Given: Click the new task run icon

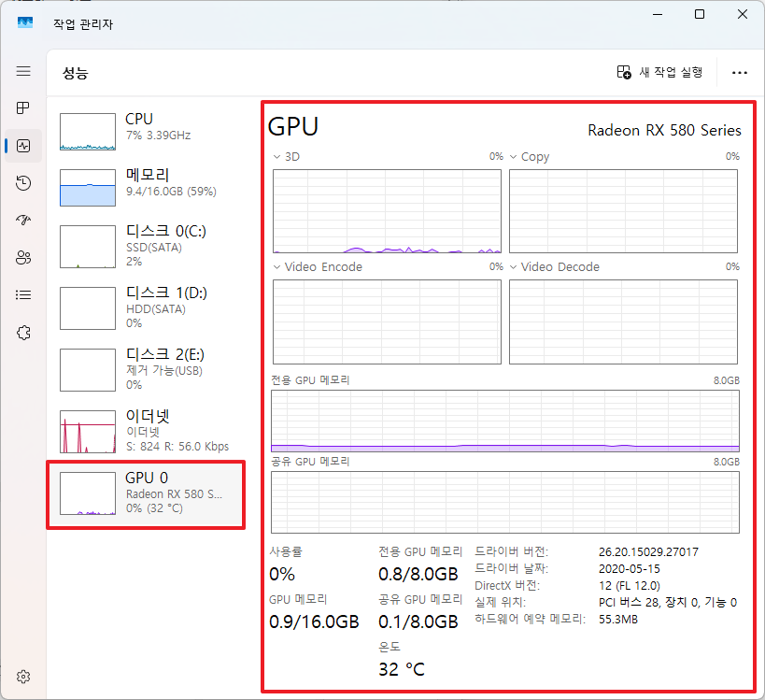Looking at the screenshot, I should pyautogui.click(x=624, y=72).
